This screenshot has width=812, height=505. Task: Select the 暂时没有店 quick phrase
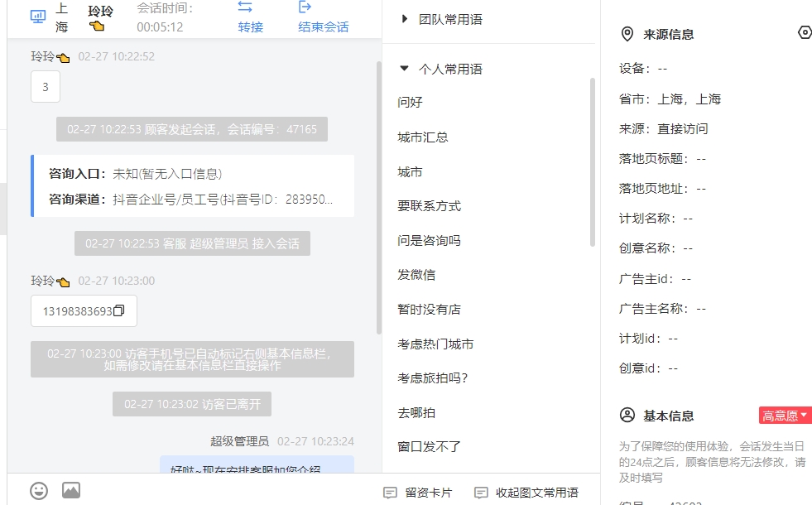430,310
